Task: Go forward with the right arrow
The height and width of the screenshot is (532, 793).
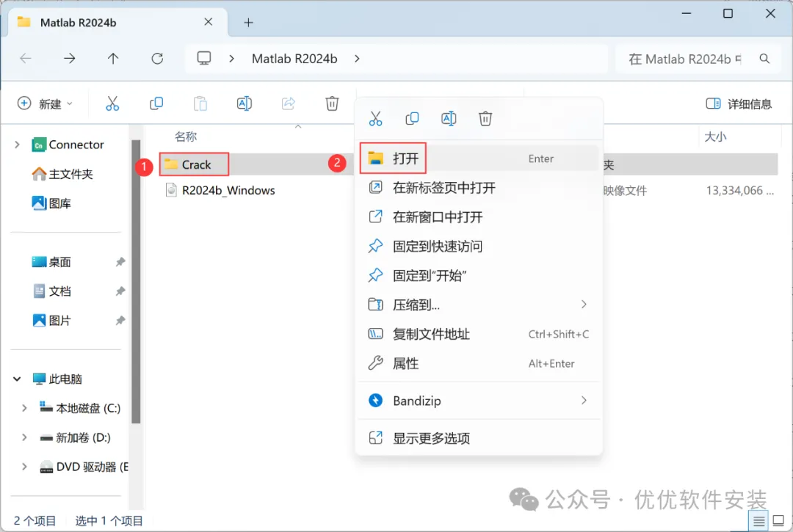Action: [69, 59]
